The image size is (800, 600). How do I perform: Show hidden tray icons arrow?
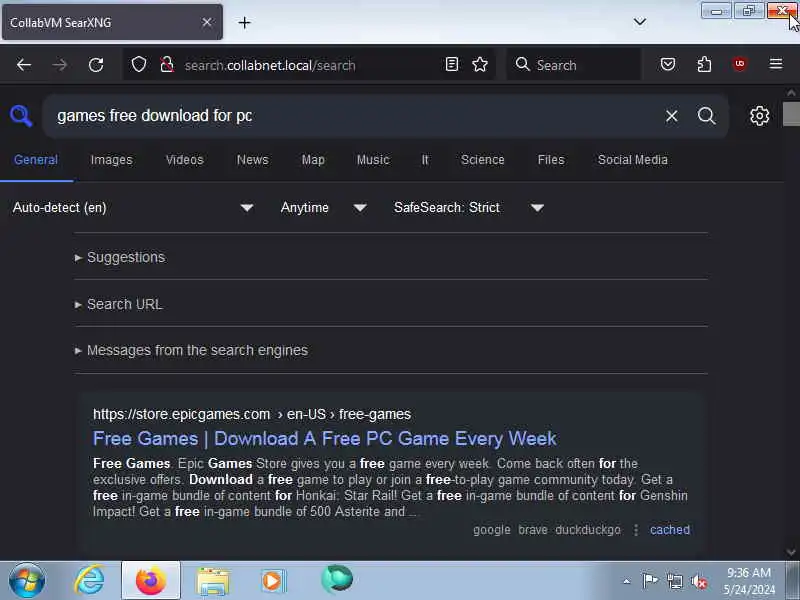coord(627,581)
